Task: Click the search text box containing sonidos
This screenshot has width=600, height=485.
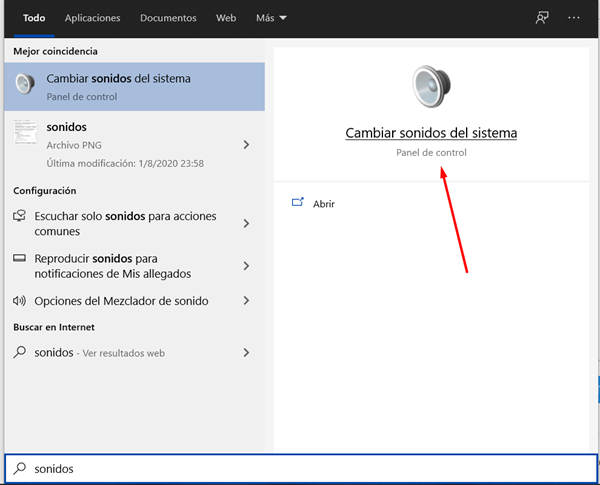Action: click(300, 468)
